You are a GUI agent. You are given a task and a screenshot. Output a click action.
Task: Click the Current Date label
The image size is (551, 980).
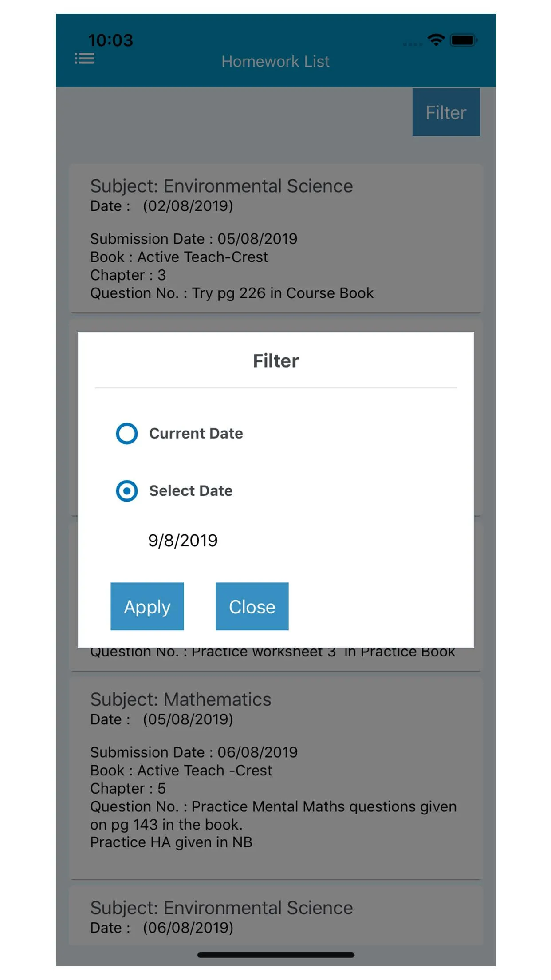coord(196,434)
